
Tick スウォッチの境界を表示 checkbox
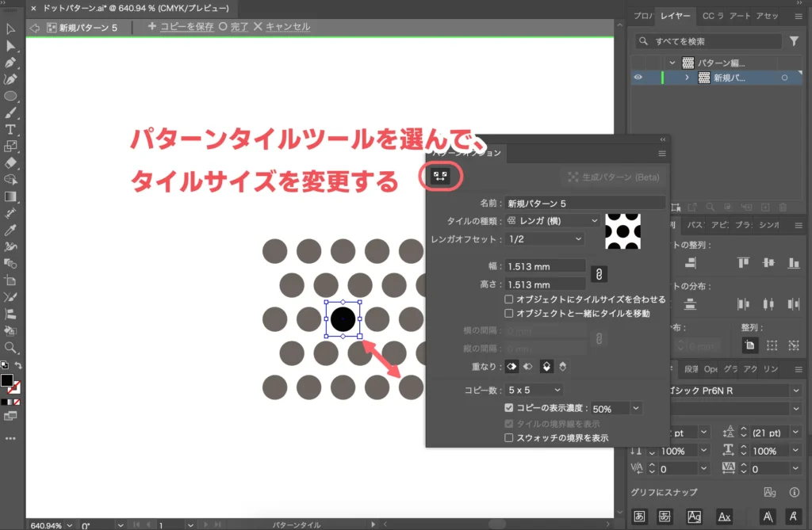click(509, 437)
